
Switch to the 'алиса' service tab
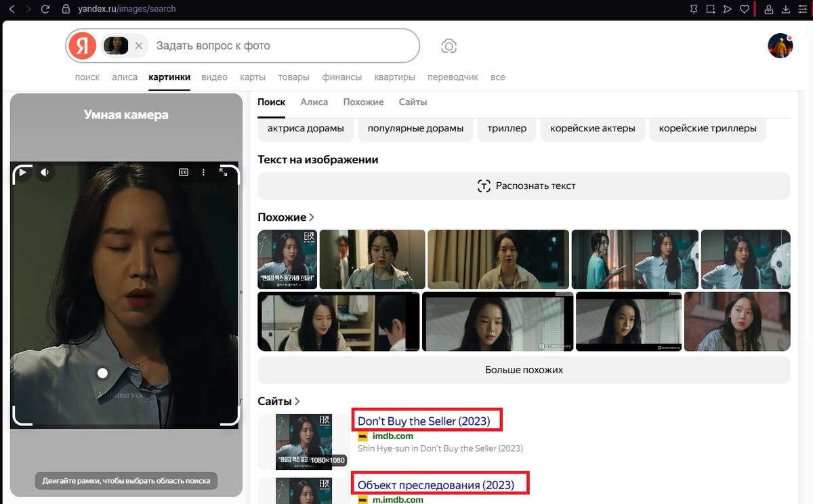[125, 77]
